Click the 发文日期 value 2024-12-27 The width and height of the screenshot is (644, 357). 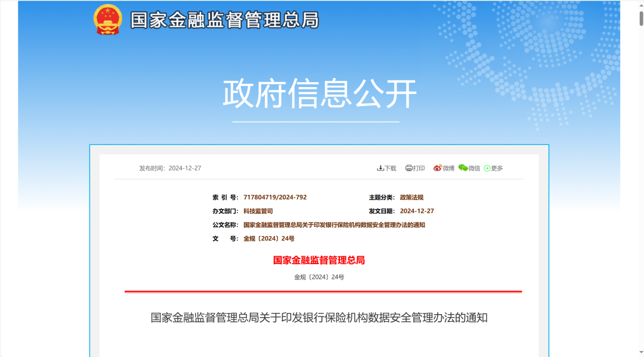coord(417,211)
